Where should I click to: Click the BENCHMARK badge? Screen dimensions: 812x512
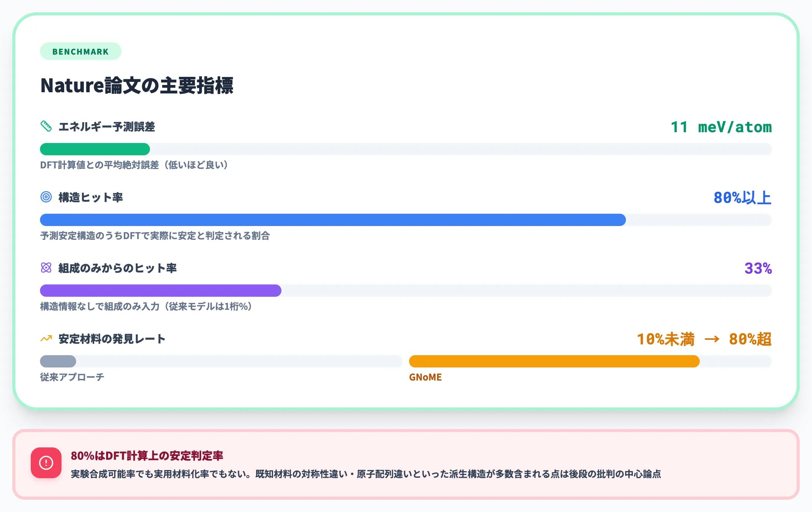(x=81, y=52)
